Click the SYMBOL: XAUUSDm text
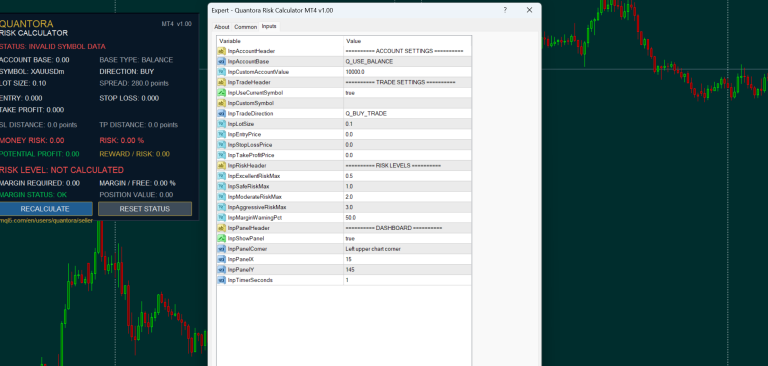 click(x=32, y=72)
